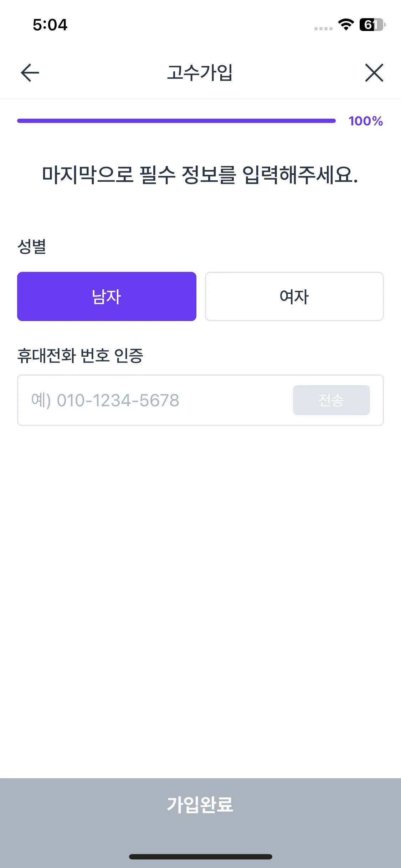
Task: Tap the back arrow icon
Action: click(x=30, y=73)
